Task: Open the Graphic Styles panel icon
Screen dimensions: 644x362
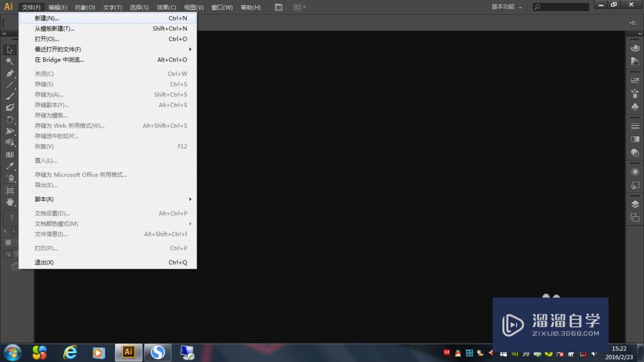Action: click(635, 185)
